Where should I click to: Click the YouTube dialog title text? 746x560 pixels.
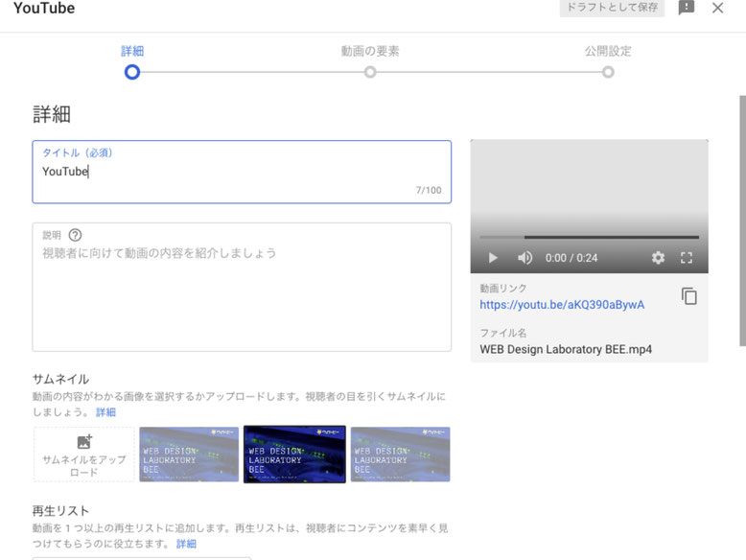click(44, 8)
